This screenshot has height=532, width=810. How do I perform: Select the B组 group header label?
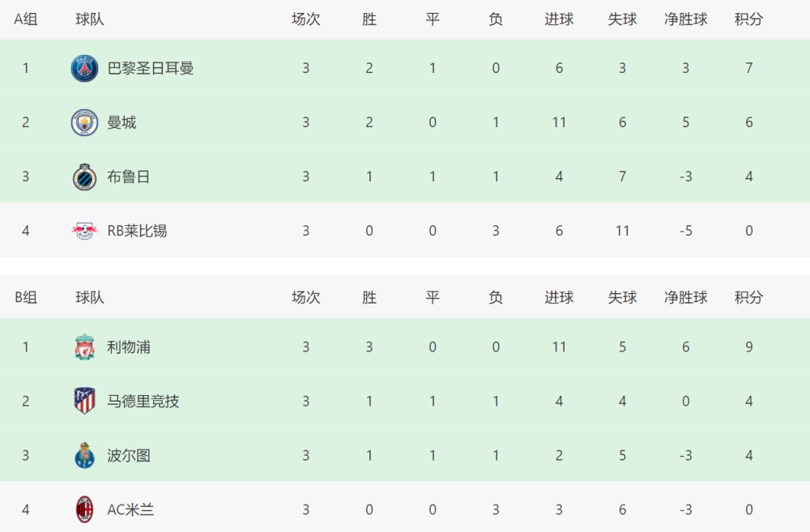pyautogui.click(x=25, y=297)
